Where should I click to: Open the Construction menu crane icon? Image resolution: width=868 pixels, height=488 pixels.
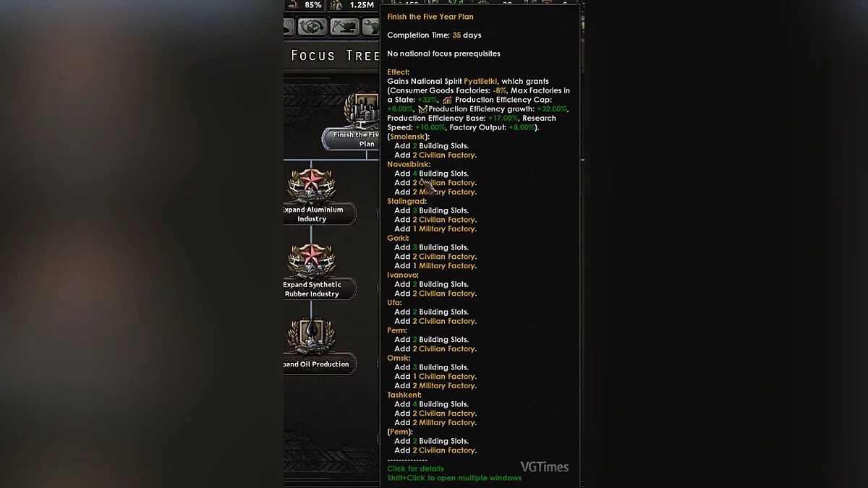click(345, 27)
